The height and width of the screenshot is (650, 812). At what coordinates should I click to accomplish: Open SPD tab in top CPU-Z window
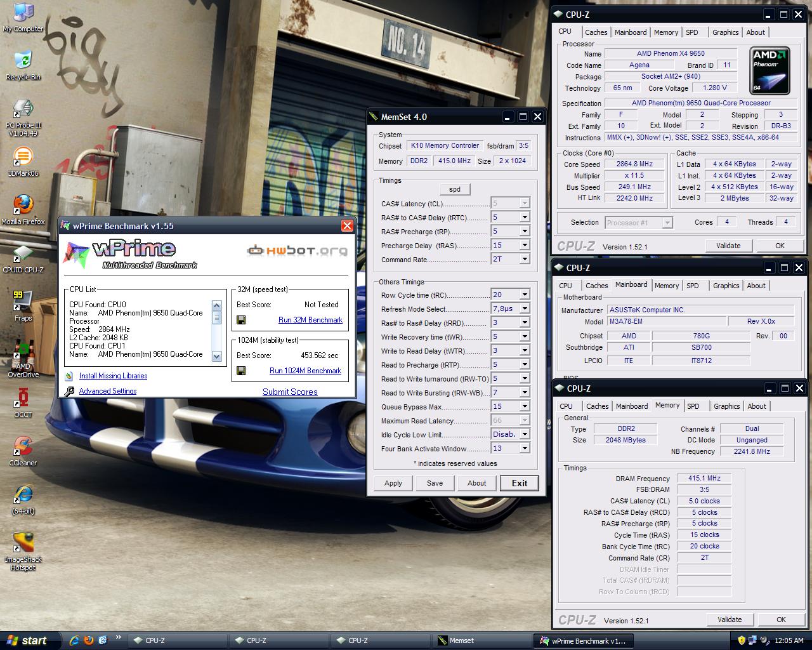692,32
